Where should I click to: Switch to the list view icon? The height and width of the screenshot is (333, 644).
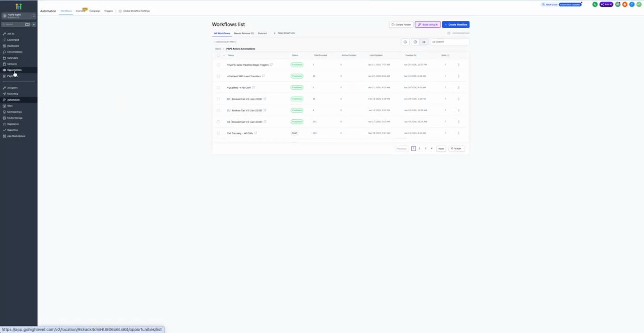[x=424, y=42]
